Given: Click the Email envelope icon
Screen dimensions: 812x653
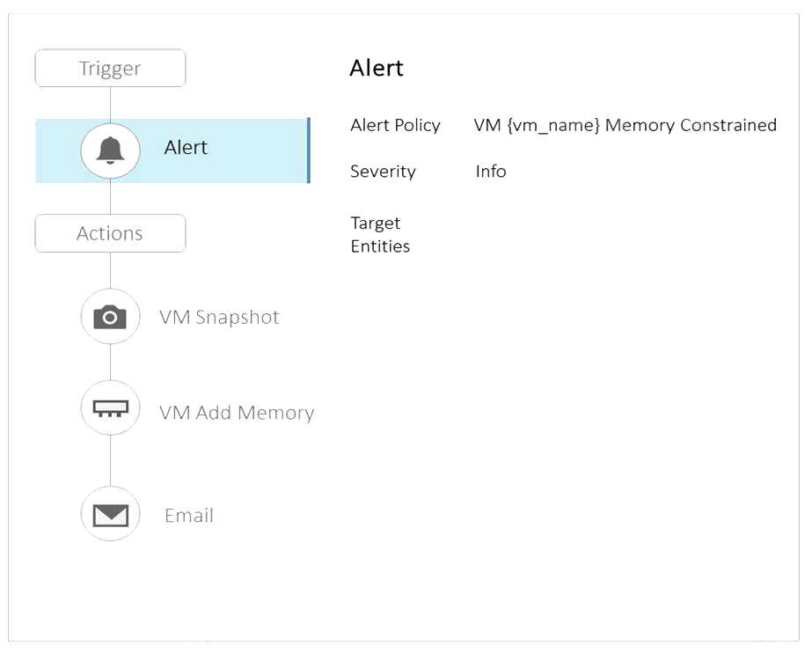Looking at the screenshot, I should (x=110, y=514).
